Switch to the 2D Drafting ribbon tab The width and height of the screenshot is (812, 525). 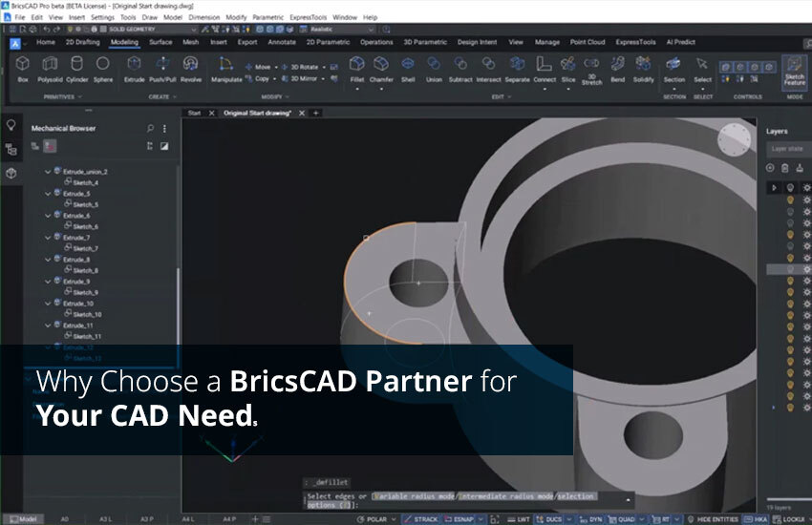82,42
